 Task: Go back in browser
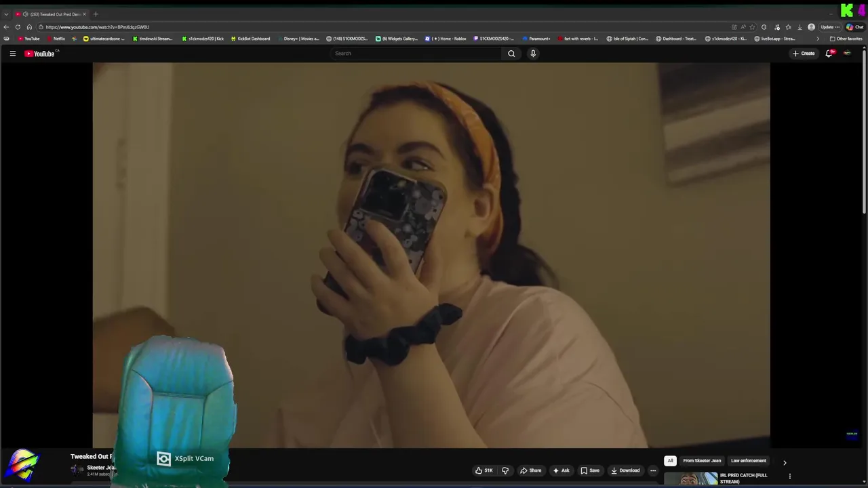point(6,27)
